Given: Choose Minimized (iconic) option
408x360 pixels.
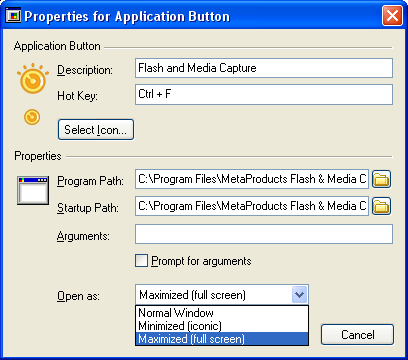Looking at the screenshot, I should pyautogui.click(x=222, y=326).
